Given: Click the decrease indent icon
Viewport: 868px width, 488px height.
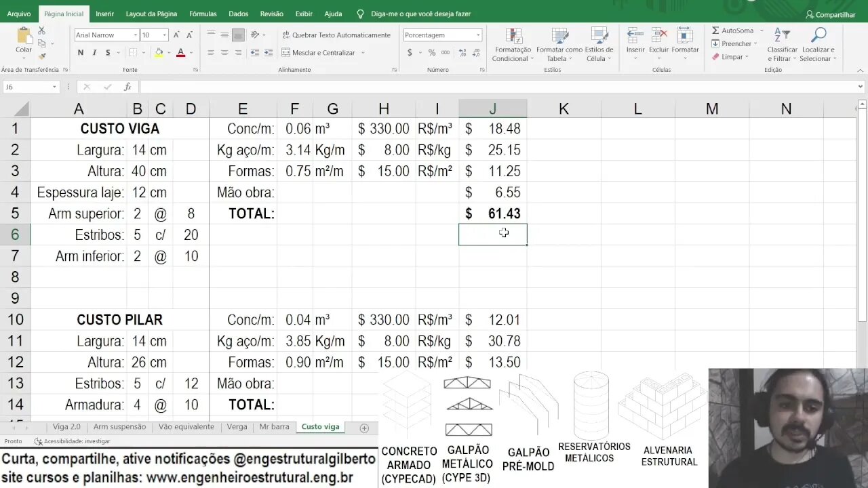Looking at the screenshot, I should [x=255, y=53].
